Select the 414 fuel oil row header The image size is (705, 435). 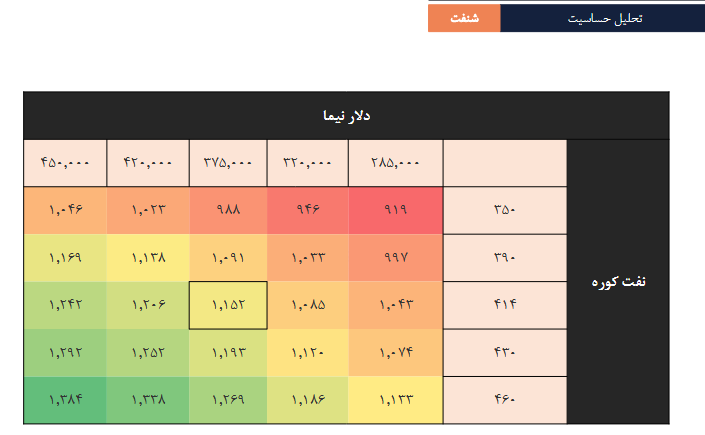pos(504,305)
